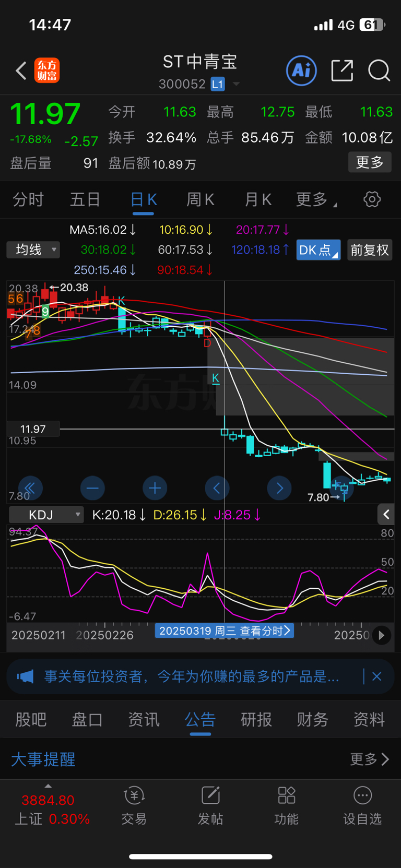Image resolution: width=401 pixels, height=868 pixels.
Task: Dismiss the promotional banner X
Action: point(376,676)
